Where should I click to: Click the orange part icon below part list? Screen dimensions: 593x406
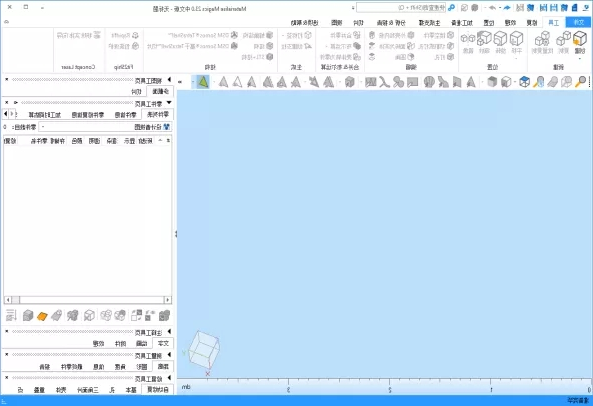coord(42,316)
